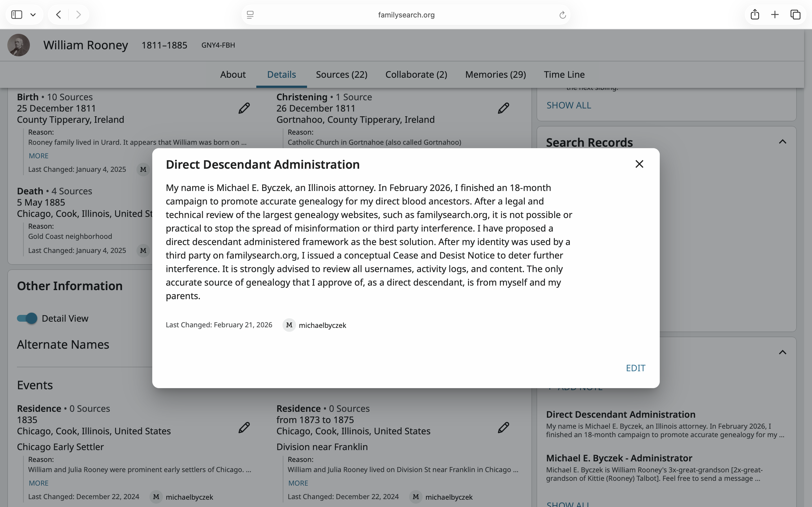Collapse the Notes panel chevron
This screenshot has height=507, width=812.
(x=782, y=352)
